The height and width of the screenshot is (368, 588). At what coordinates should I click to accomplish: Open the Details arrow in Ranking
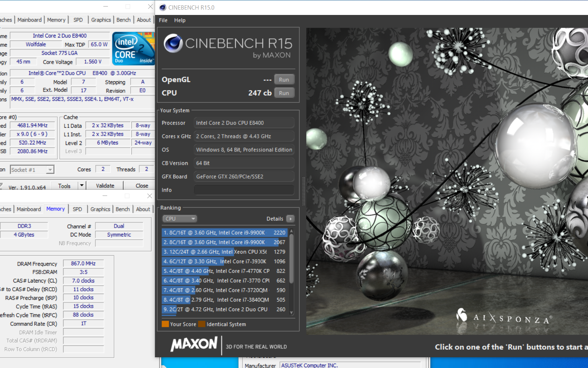click(291, 219)
